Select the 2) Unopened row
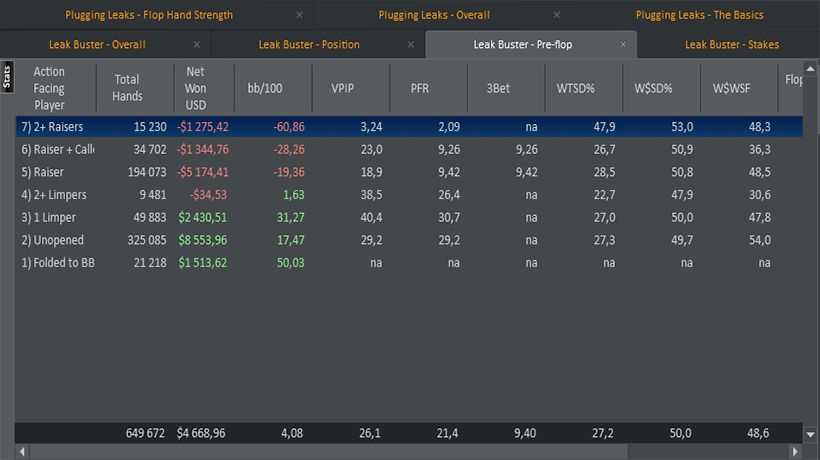The width and height of the screenshot is (820, 460). click(x=409, y=240)
